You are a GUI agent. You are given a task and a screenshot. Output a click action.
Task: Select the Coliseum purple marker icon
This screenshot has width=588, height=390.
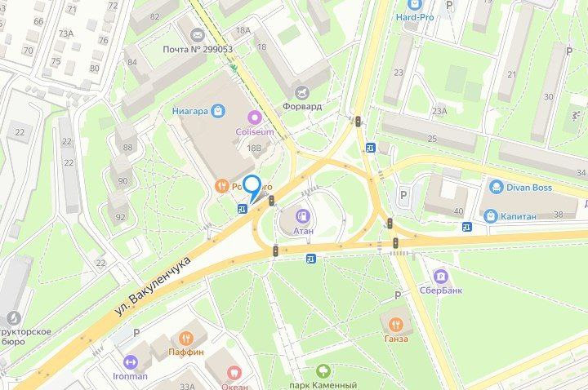pyautogui.click(x=255, y=118)
